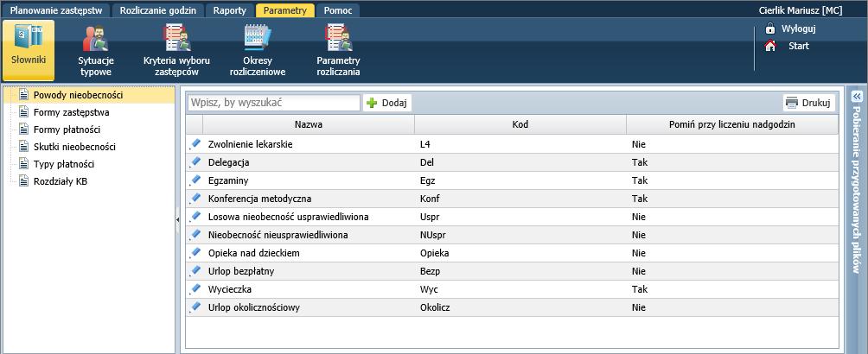Collapse the left tree panel splitter arrow
This screenshot has height=354, width=868.
178,220
